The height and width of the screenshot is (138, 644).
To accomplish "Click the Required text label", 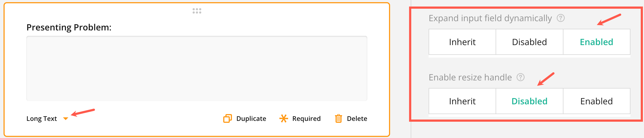I will point(306,119).
